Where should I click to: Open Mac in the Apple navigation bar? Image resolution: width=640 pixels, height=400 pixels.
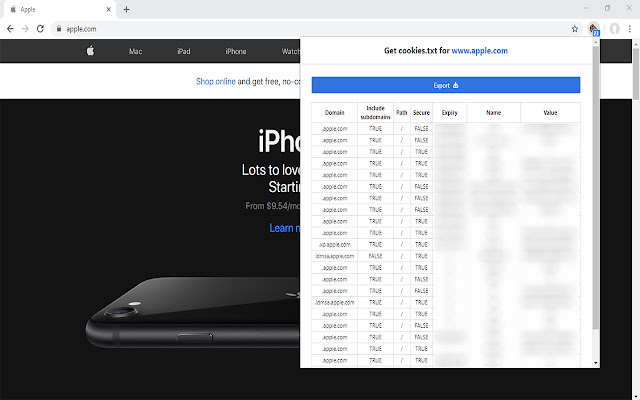pyautogui.click(x=136, y=51)
